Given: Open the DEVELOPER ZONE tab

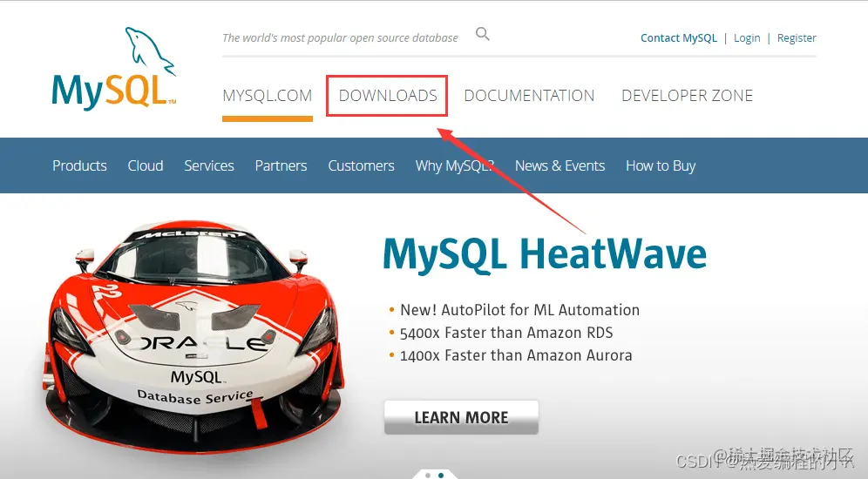Looking at the screenshot, I should (x=687, y=96).
